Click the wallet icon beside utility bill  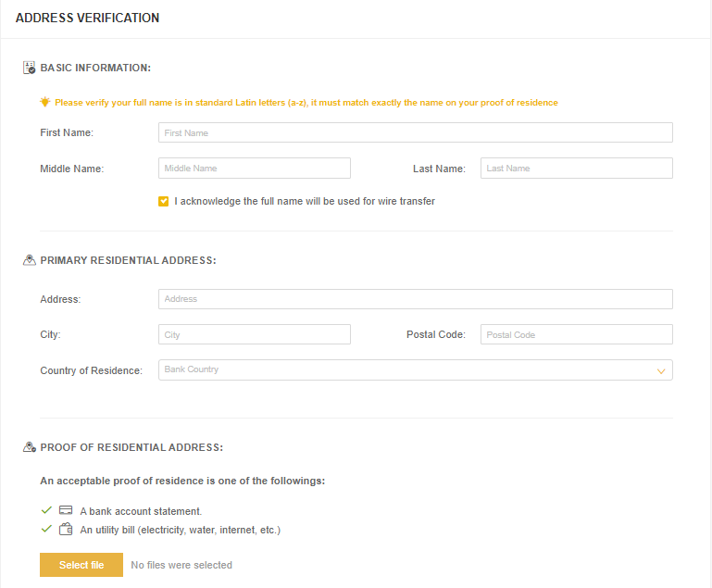[x=66, y=530]
